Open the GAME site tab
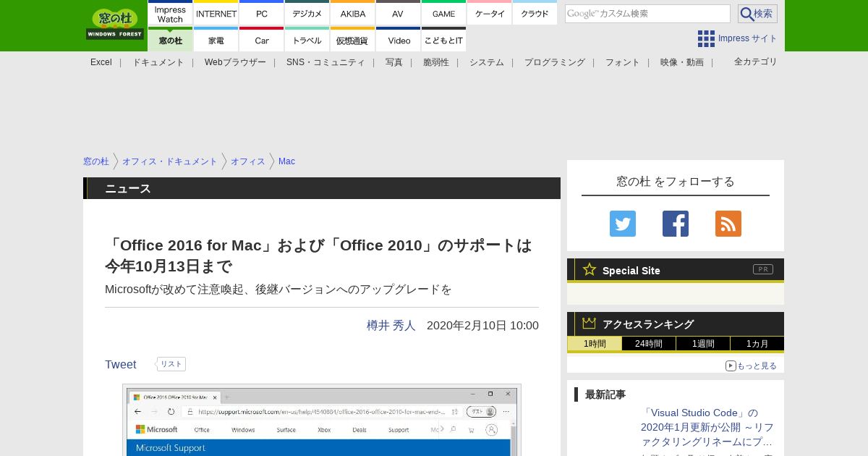The width and height of the screenshot is (868, 456). click(443, 13)
